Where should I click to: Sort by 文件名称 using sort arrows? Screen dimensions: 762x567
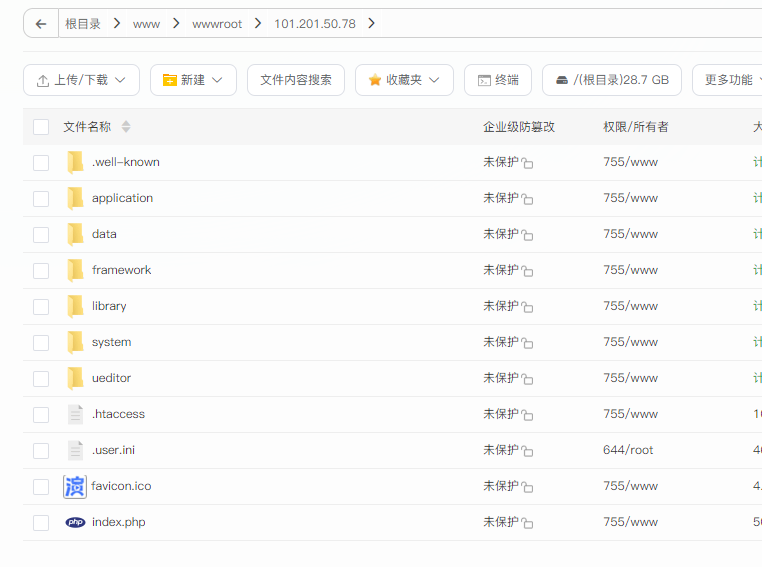[126, 127]
